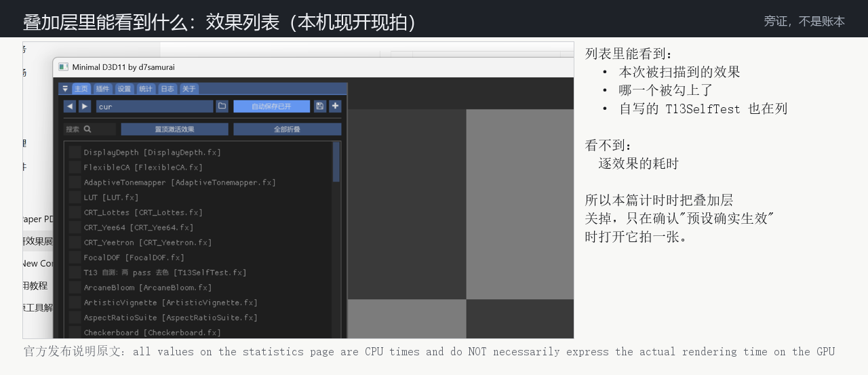Select the ArtisticVignette [ArtisticVignette.fx] label
The height and width of the screenshot is (375, 868).
coord(171,302)
